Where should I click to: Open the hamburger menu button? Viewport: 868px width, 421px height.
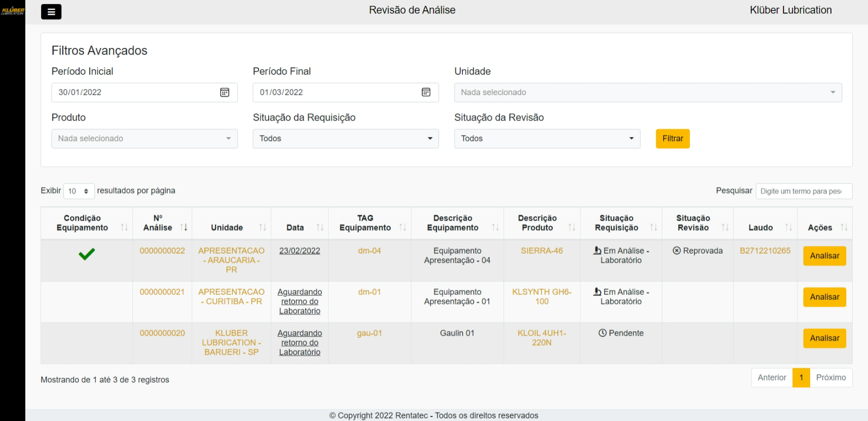tap(51, 12)
